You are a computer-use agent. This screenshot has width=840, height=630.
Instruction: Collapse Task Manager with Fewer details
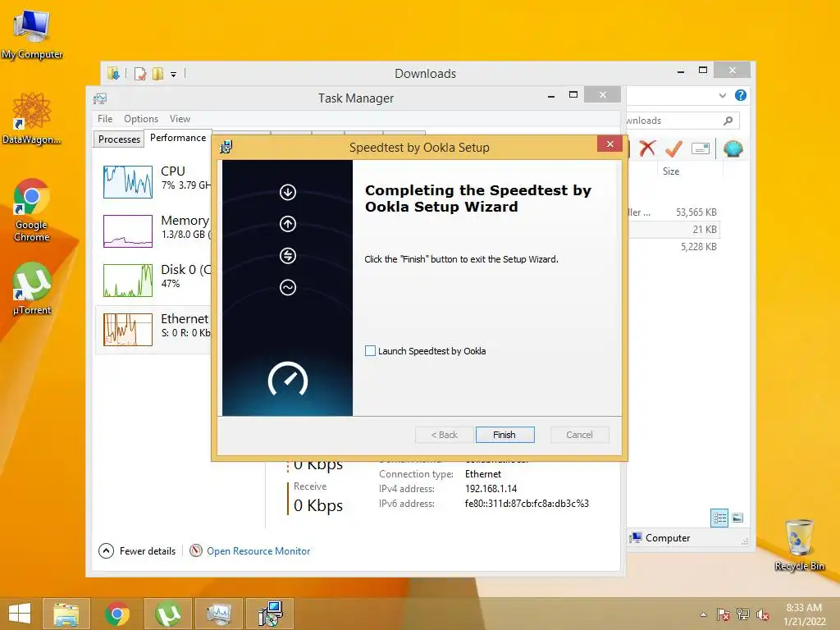(x=137, y=550)
